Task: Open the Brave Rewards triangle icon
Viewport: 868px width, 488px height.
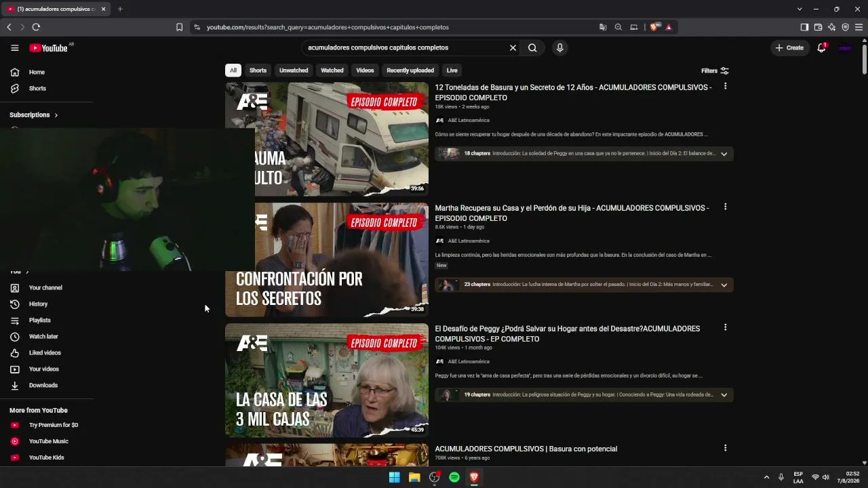Action: click(669, 27)
